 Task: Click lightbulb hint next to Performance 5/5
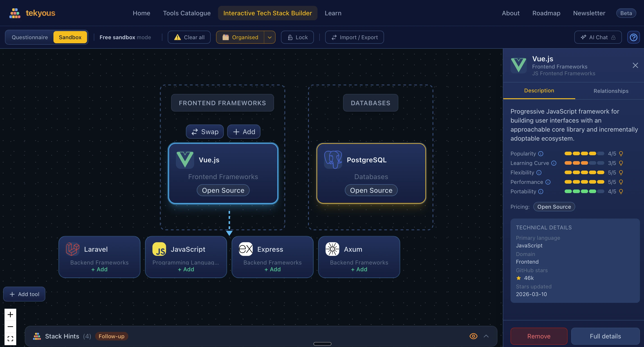(x=621, y=182)
